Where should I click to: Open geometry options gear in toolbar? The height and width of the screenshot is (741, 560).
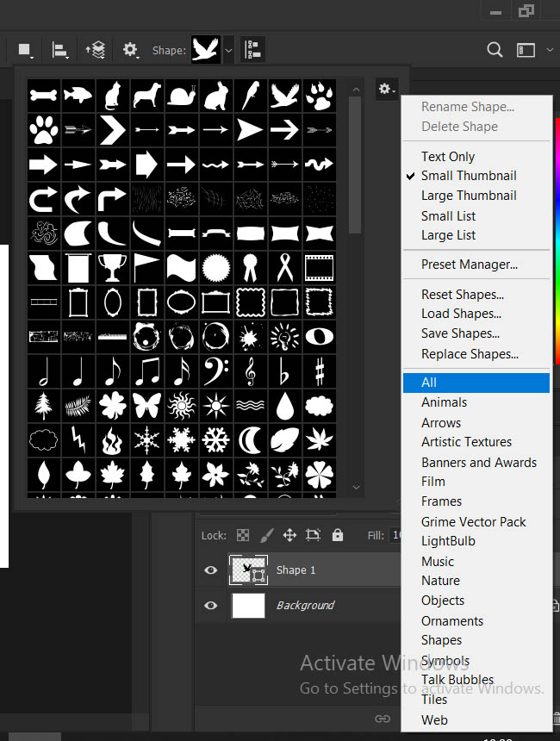click(x=130, y=50)
